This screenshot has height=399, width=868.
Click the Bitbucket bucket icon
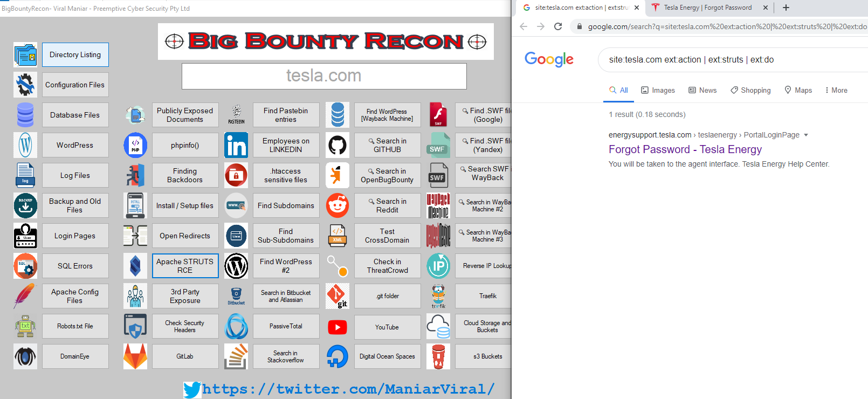tap(236, 296)
